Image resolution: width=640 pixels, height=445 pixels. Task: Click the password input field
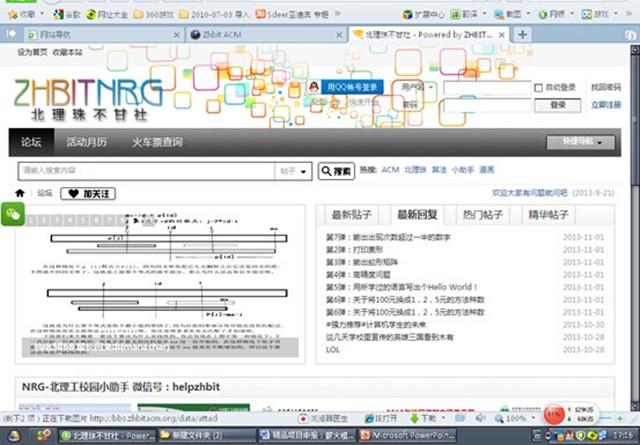click(487, 105)
